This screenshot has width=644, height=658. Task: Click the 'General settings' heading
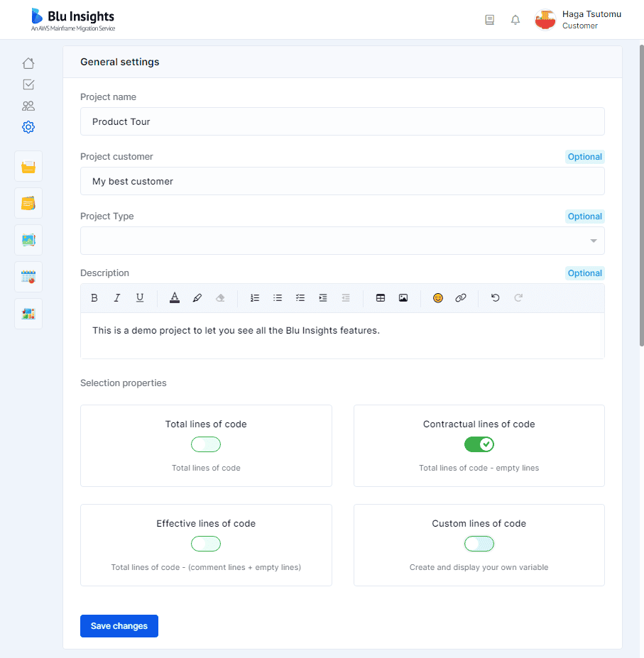[120, 62]
